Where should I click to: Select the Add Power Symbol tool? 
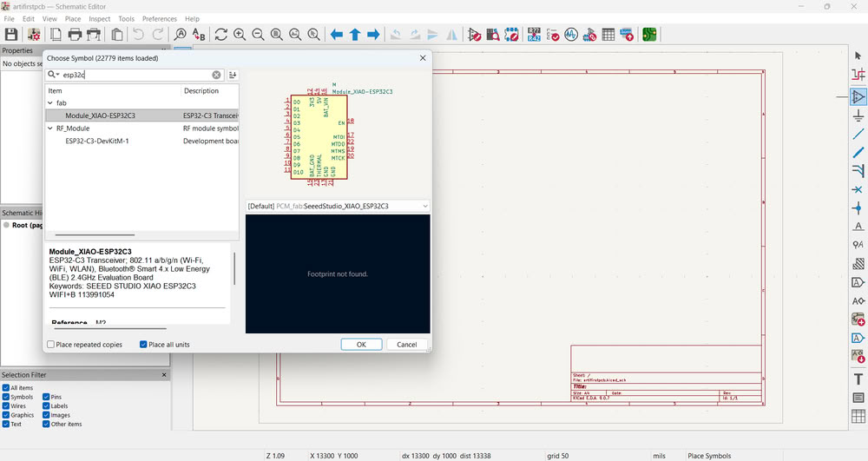[858, 115]
